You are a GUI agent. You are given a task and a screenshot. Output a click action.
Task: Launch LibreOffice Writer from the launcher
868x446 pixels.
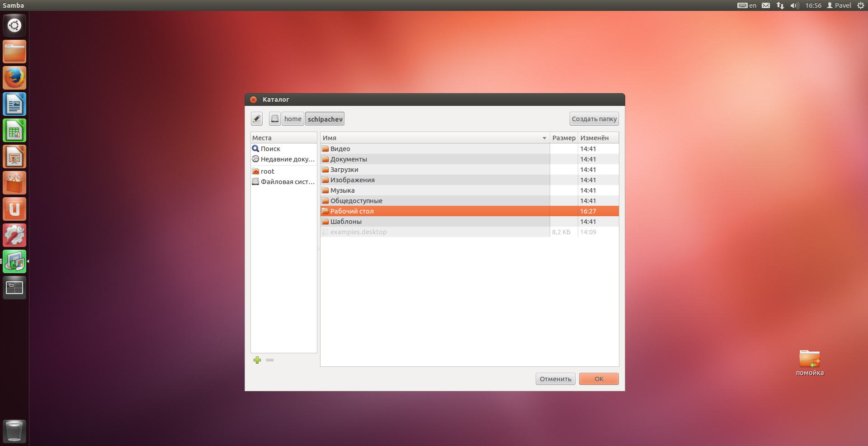pos(14,104)
